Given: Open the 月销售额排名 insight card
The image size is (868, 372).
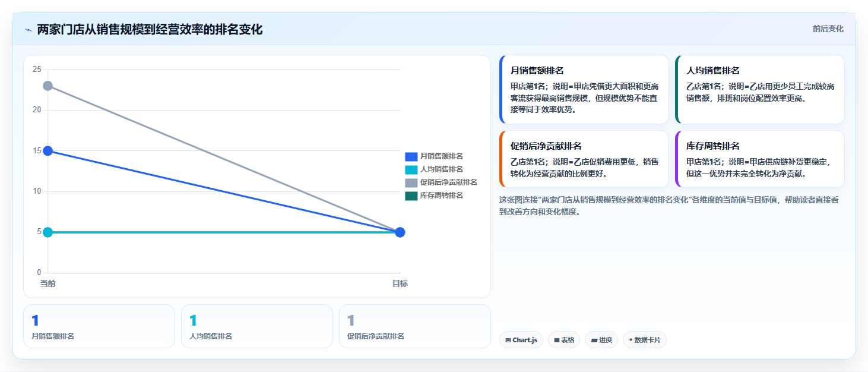Looking at the screenshot, I should click(584, 90).
